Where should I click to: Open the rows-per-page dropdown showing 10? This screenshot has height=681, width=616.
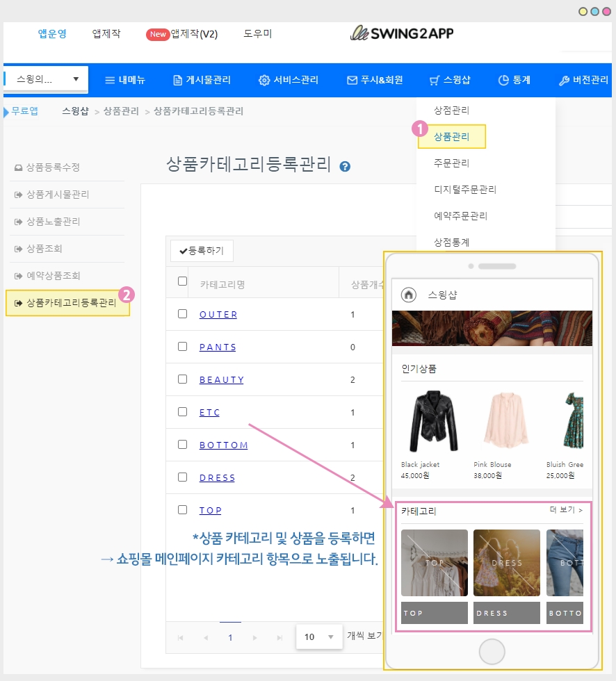click(319, 637)
